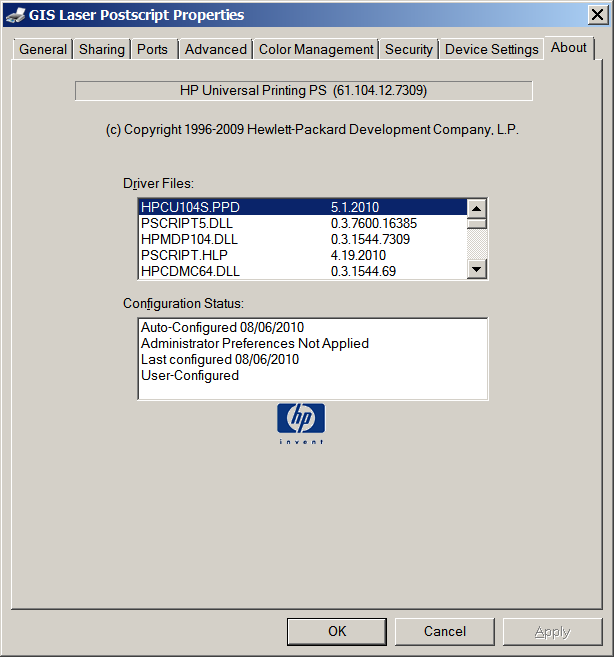Select the Advanced tab

[x=216, y=49]
